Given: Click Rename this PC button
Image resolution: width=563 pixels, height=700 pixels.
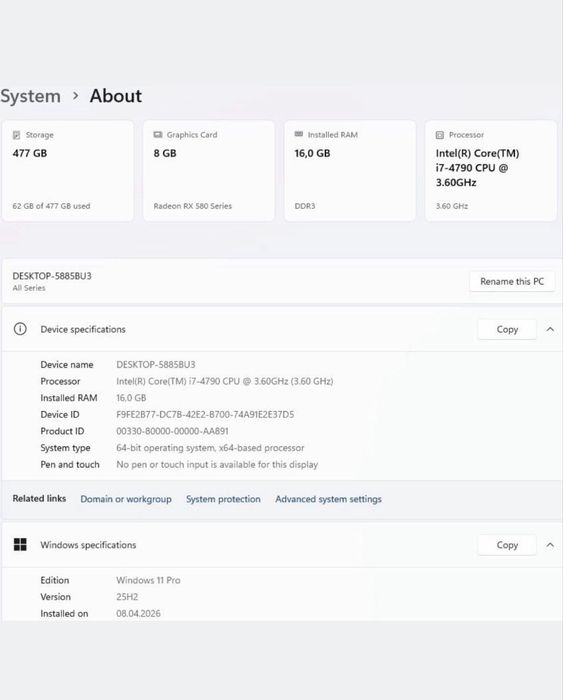Looking at the screenshot, I should [x=512, y=281].
